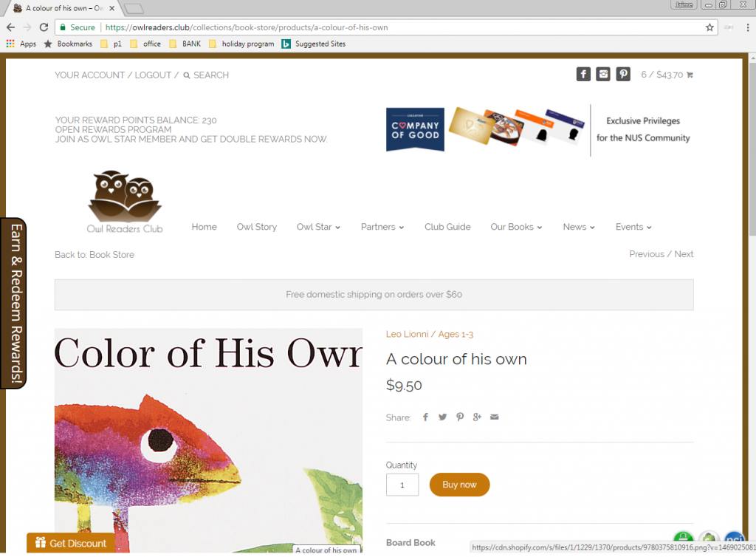Click the Buy now button
Image resolution: width=756 pixels, height=557 pixels.
459,485
